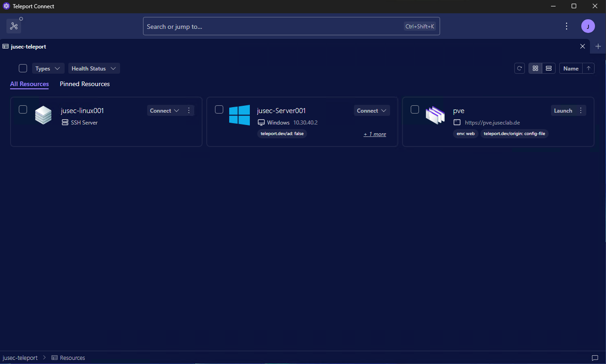This screenshot has width=606, height=364.
Task: Open the feedback chat icon
Action: (595, 358)
